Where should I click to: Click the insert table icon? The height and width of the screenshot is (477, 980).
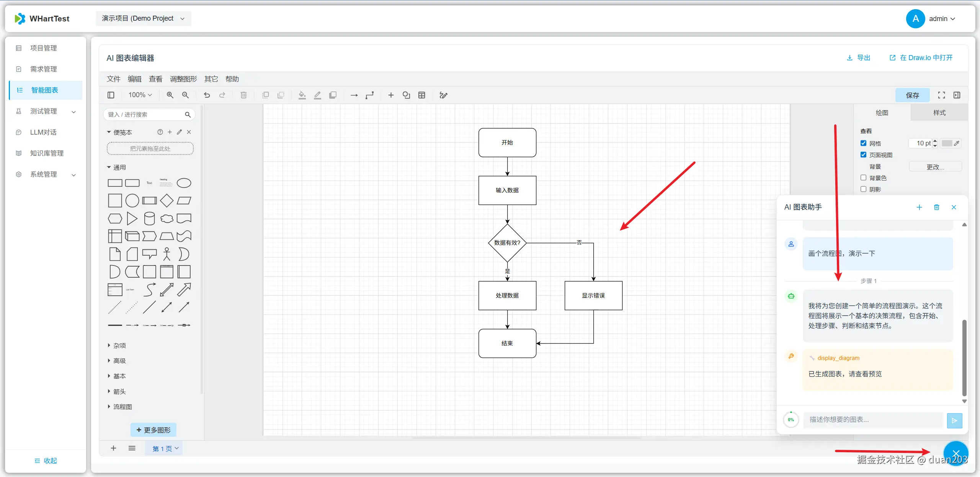pyautogui.click(x=421, y=95)
